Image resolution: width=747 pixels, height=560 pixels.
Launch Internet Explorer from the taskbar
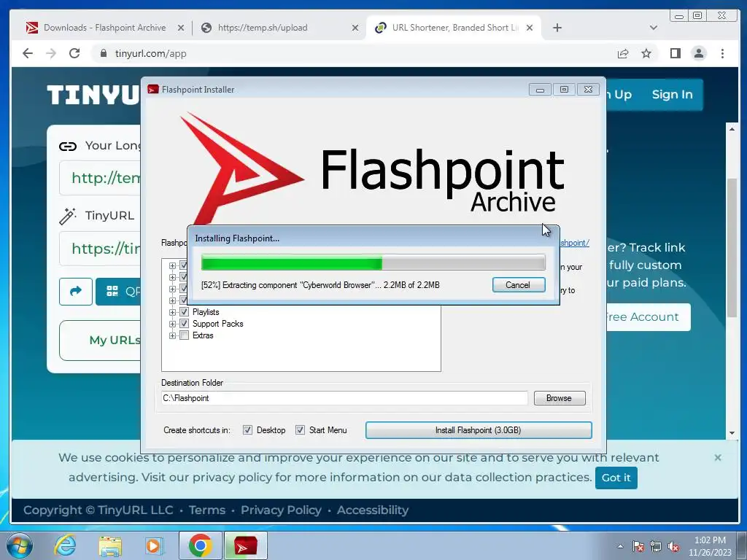(65, 545)
